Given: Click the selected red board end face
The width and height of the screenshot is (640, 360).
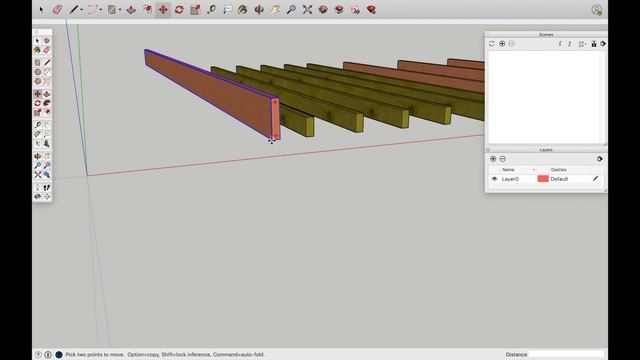Looking at the screenshot, I should coord(276,118).
